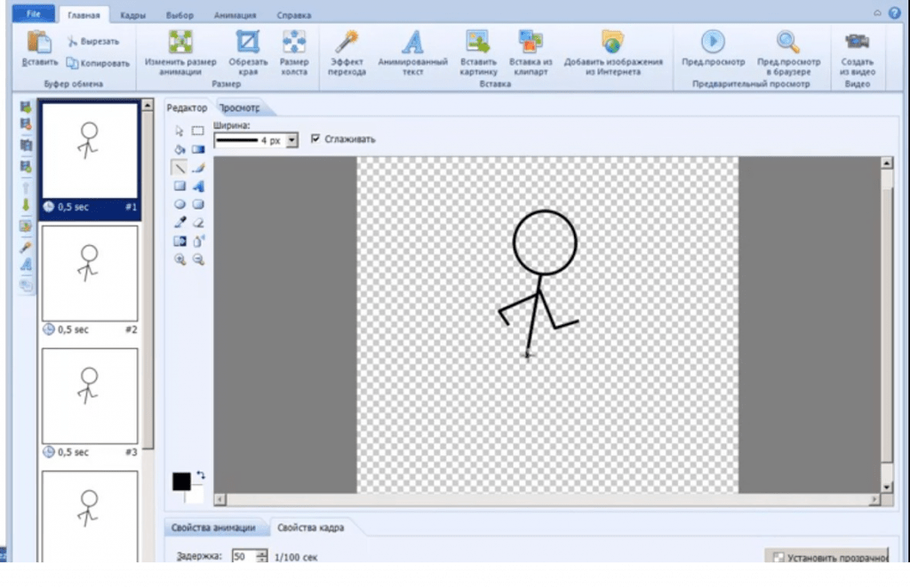Select frame #2 thumbnail
This screenshot has height=588, width=910.
tap(90, 274)
